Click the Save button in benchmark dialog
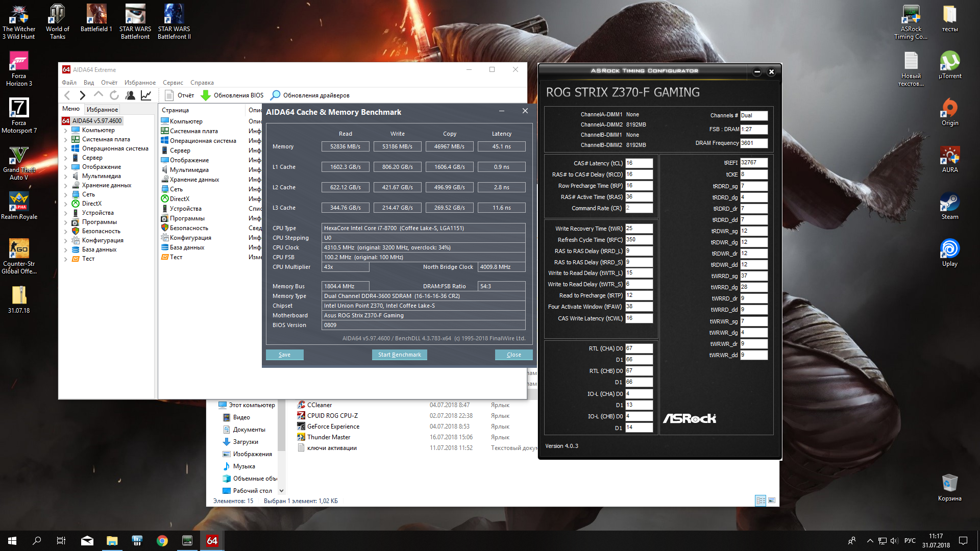 (x=284, y=355)
